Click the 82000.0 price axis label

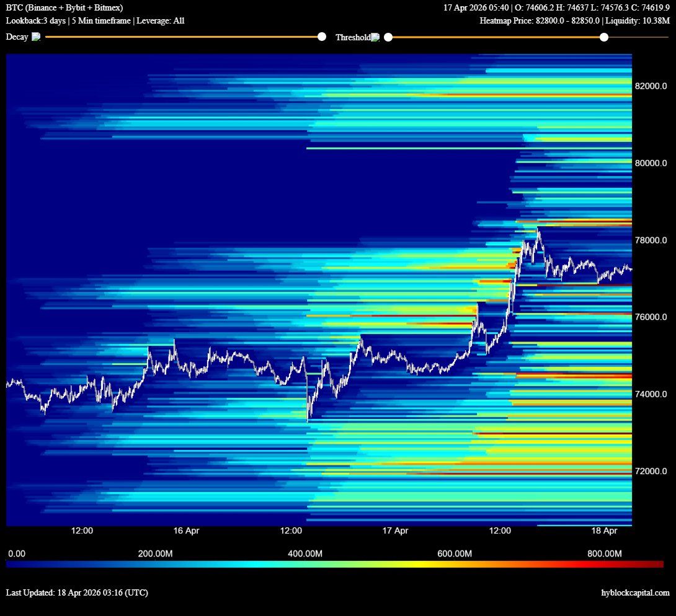pyautogui.click(x=651, y=86)
